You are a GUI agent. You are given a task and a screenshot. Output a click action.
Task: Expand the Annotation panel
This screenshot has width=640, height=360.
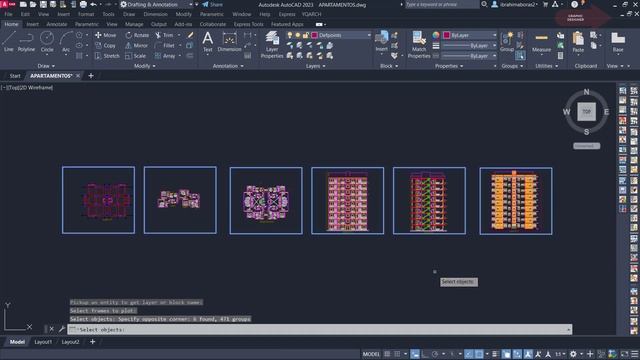pyautogui.click(x=228, y=66)
